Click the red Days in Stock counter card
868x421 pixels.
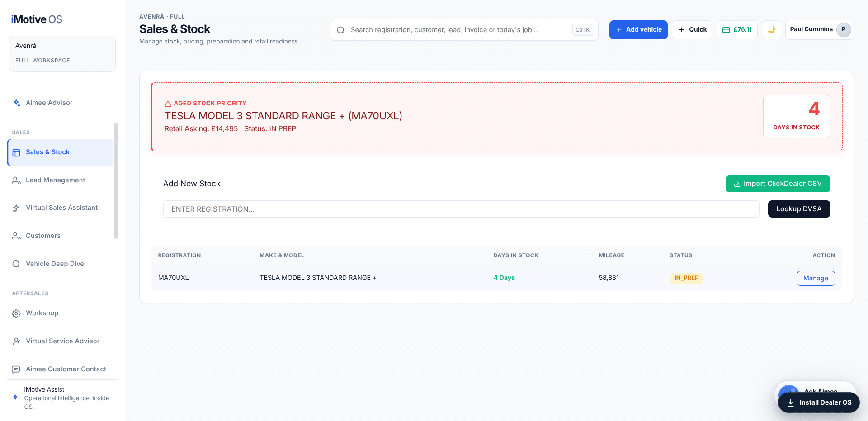pyautogui.click(x=797, y=117)
